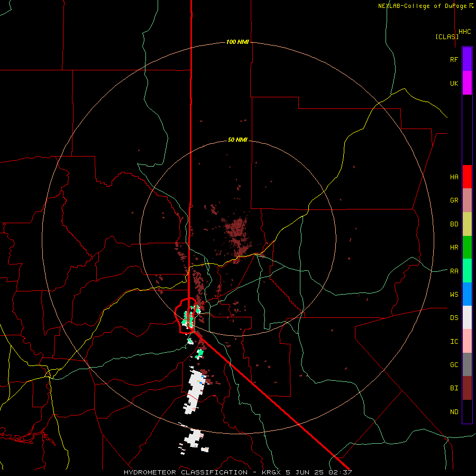Image resolution: width=476 pixels, height=476 pixels.
Task: Click the ND black legend swatch
Action: pos(467,411)
